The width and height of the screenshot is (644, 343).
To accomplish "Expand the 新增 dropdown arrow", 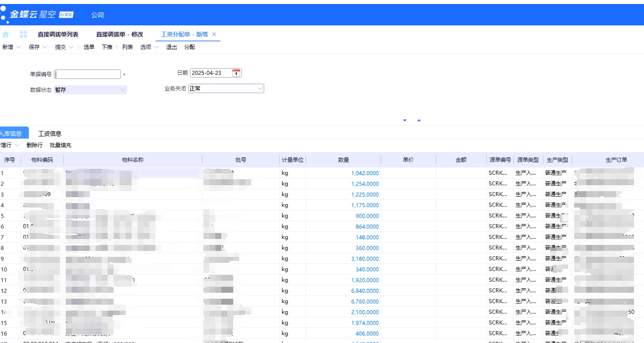I will pos(18,47).
